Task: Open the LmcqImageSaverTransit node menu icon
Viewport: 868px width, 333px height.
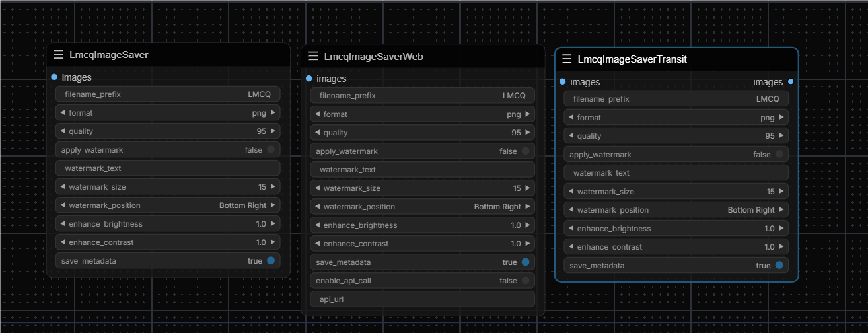Action: coord(567,59)
